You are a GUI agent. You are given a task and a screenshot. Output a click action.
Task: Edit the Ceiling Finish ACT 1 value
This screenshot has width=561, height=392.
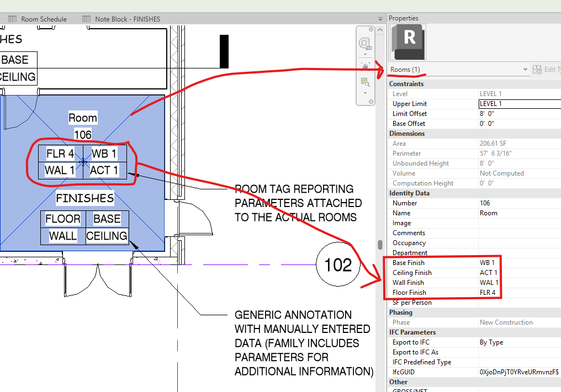pos(520,273)
